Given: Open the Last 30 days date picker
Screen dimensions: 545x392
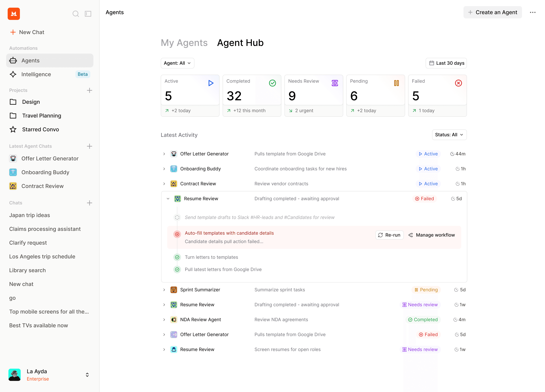Looking at the screenshot, I should (x=446, y=63).
